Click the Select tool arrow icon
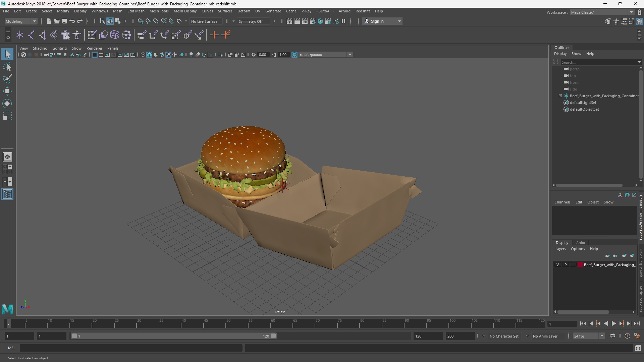Viewport: 644px width, 362px height. [x=7, y=54]
